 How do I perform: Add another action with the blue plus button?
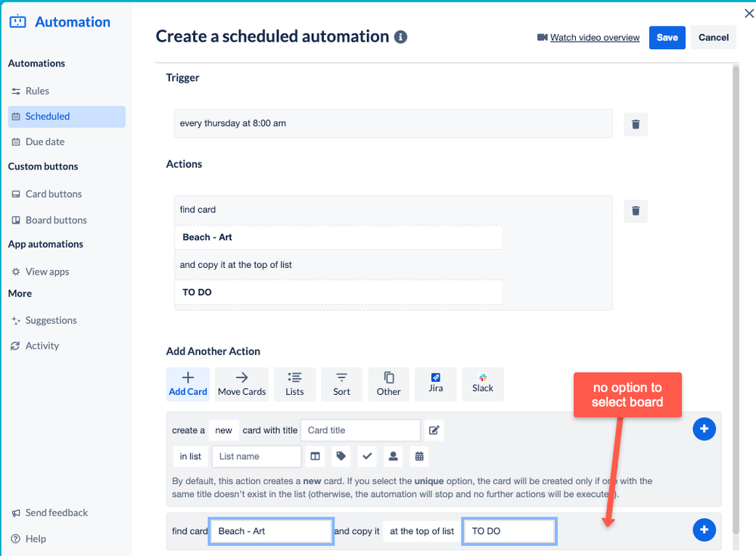click(704, 428)
